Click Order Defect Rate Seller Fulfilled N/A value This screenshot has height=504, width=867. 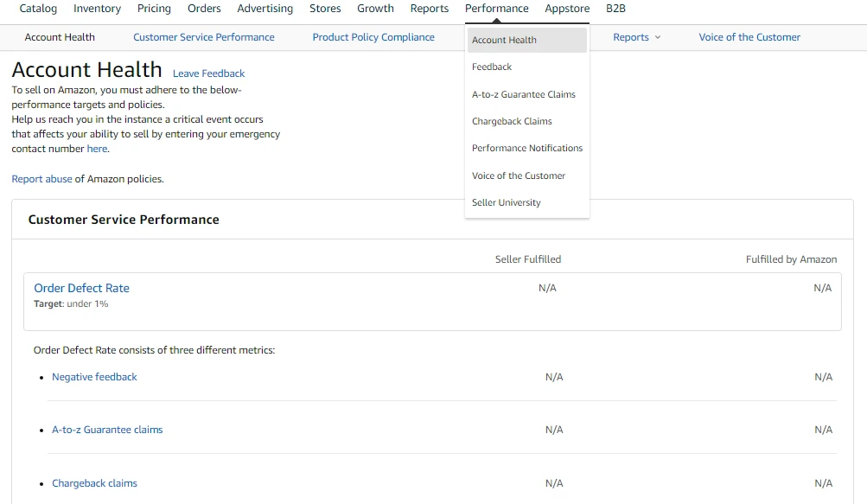tap(547, 288)
